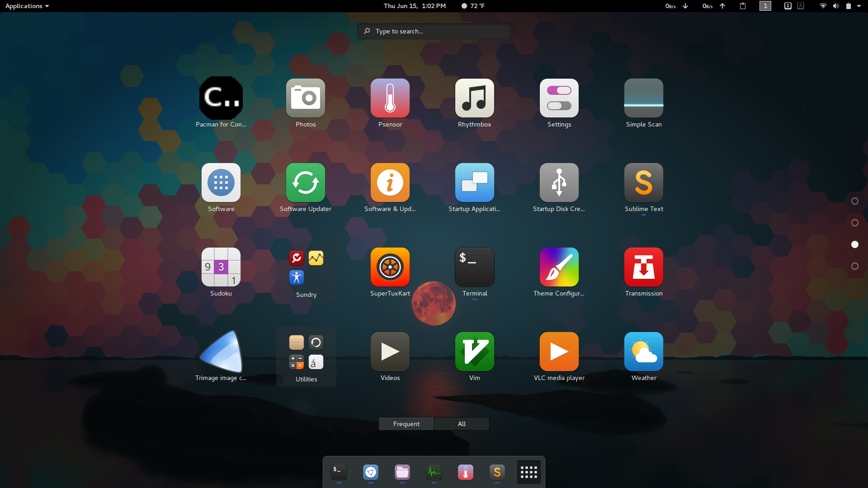Open the clock and calendar menu
Image resolution: width=868 pixels, height=488 pixels.
[x=415, y=6]
